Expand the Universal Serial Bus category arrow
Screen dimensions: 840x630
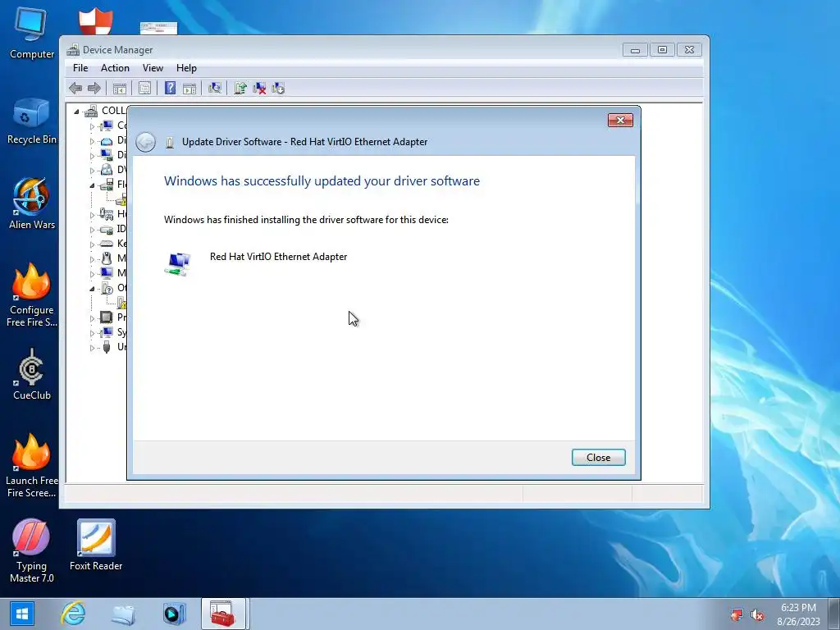(x=92, y=348)
